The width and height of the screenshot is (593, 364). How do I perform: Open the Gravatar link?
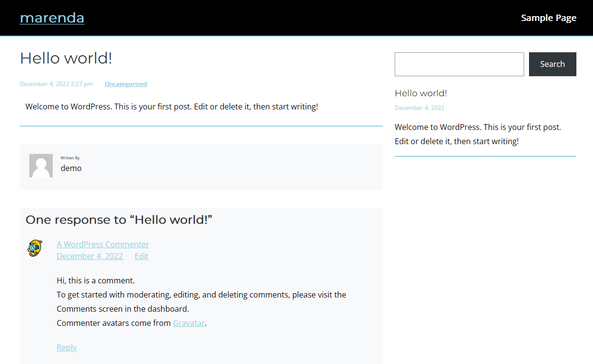(189, 323)
